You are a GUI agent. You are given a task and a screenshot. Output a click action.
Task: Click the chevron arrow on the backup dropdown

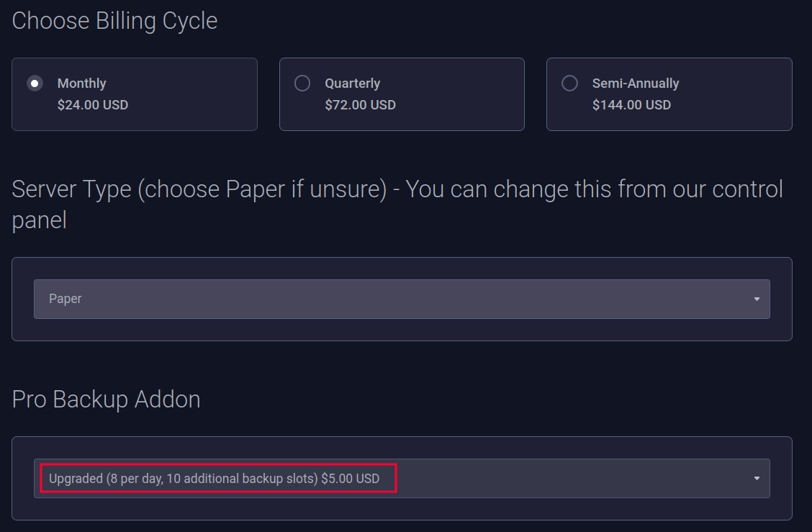[x=757, y=477]
